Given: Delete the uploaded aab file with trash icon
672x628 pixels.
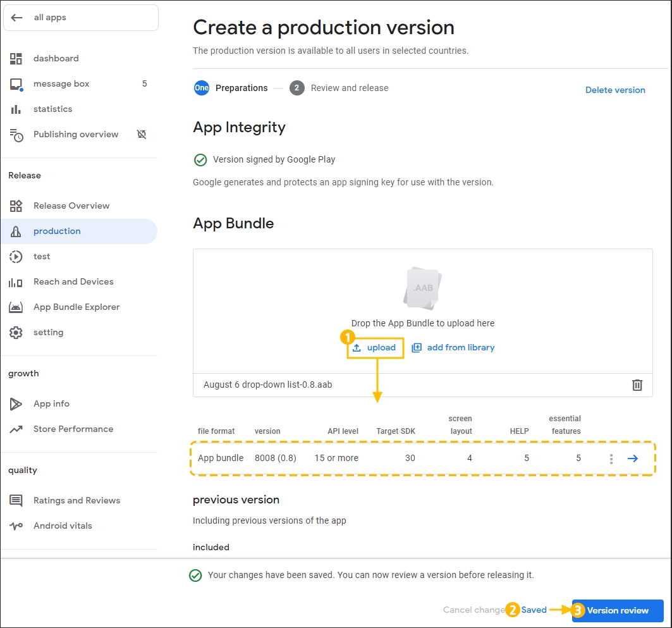Looking at the screenshot, I should click(x=637, y=385).
